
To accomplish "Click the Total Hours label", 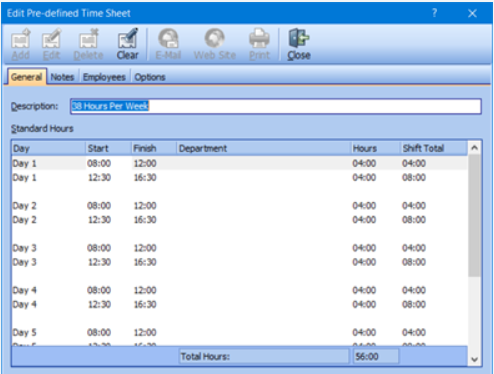I will click(205, 357).
